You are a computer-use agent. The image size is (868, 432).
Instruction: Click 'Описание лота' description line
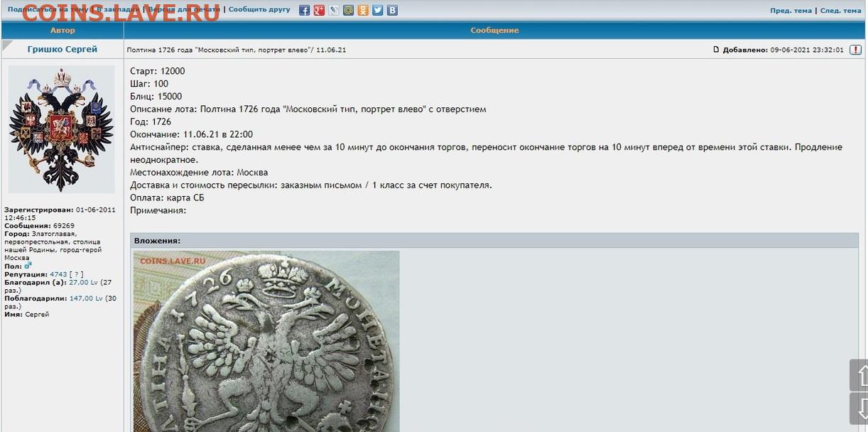coord(308,109)
